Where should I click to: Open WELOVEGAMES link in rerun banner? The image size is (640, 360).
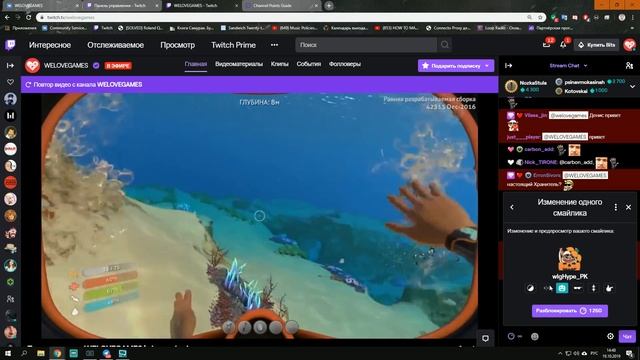pyautogui.click(x=120, y=84)
